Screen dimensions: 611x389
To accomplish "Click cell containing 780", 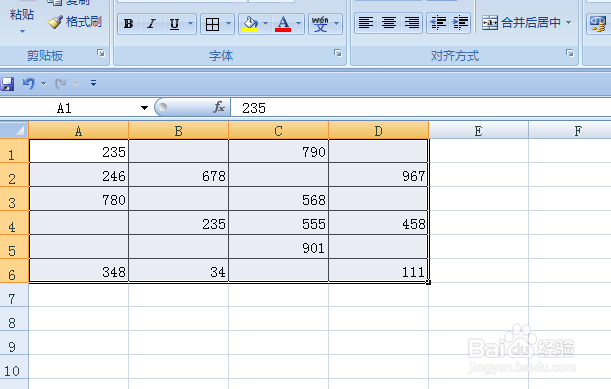I will [x=78, y=199].
